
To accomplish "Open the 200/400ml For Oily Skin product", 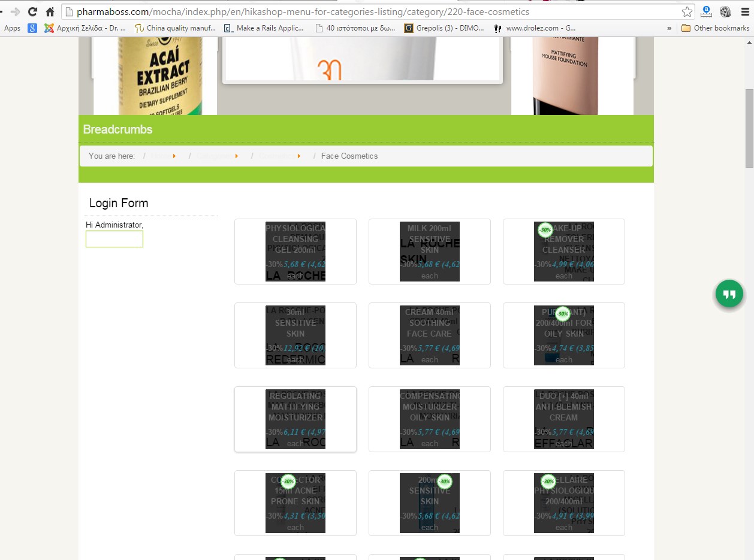I will tap(564, 335).
